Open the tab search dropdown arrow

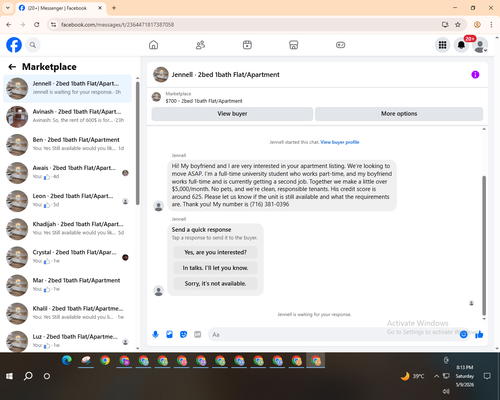[x=8, y=8]
